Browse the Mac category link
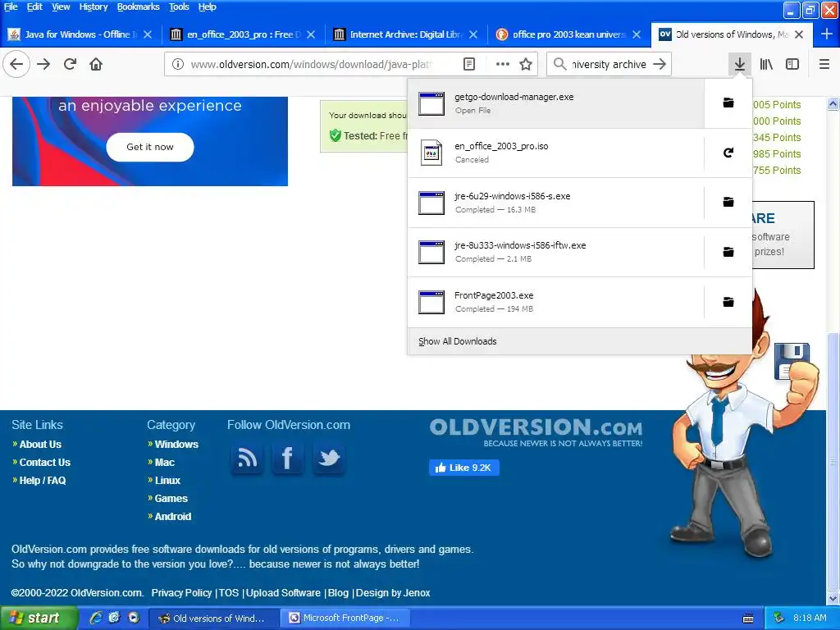This screenshot has width=840, height=630. coord(164,463)
